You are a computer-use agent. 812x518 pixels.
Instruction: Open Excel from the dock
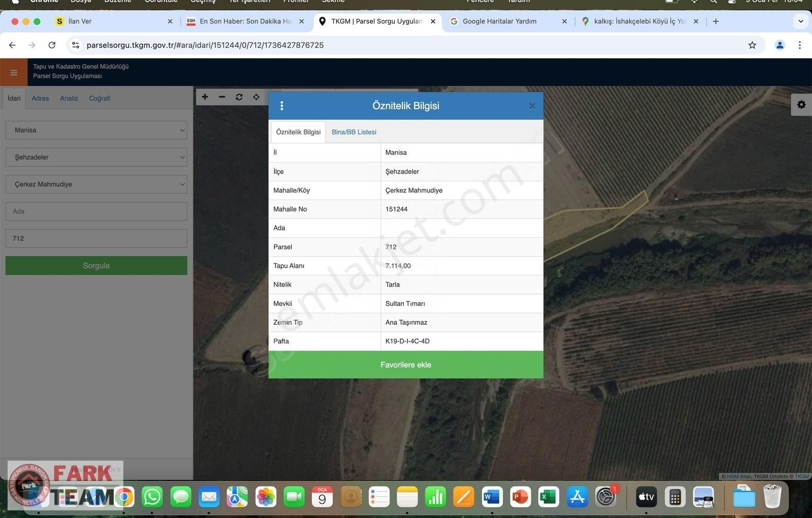(x=549, y=497)
